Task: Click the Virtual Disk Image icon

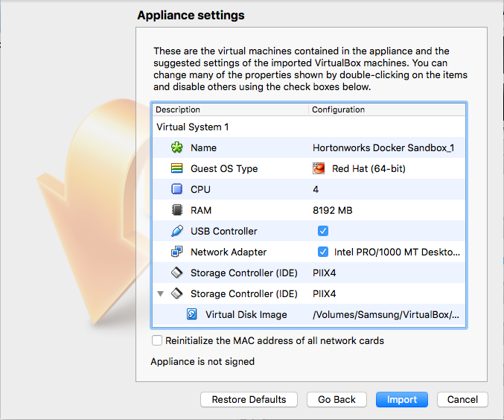Action: (x=192, y=314)
